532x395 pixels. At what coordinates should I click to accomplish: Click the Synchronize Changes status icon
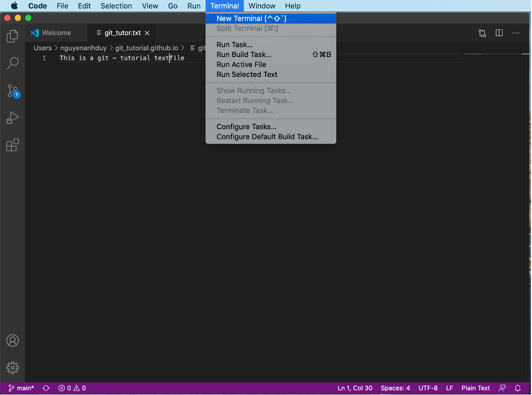[46, 388]
